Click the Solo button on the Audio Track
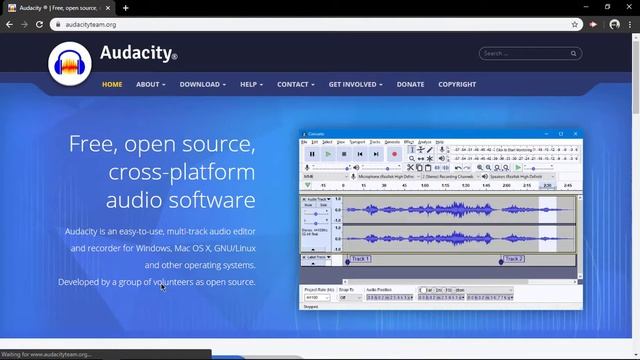This screenshot has width=640, height=360. point(323,205)
